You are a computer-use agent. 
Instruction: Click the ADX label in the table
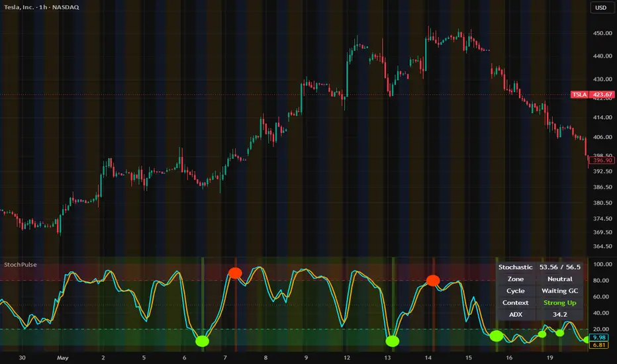[x=516, y=314]
